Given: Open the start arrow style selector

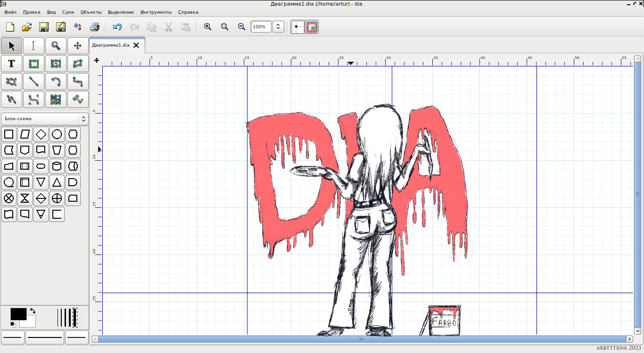Looking at the screenshot, I should point(13,337).
